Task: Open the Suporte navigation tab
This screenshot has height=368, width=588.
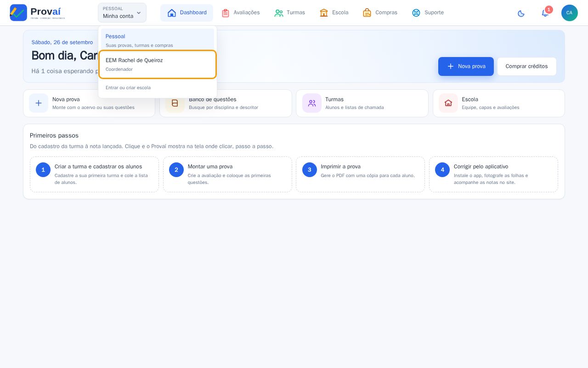Action: coord(428,13)
